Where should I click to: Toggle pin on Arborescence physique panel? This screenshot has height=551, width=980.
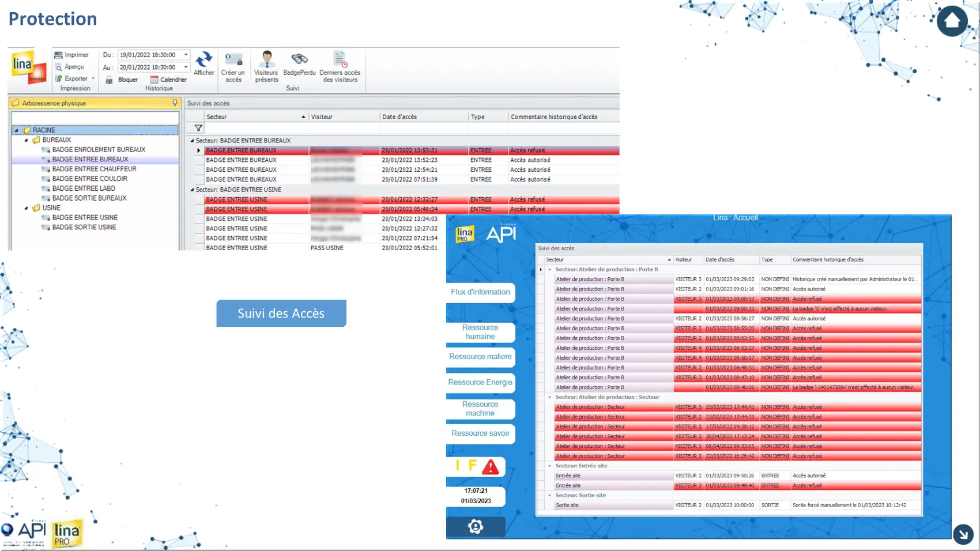click(x=175, y=103)
